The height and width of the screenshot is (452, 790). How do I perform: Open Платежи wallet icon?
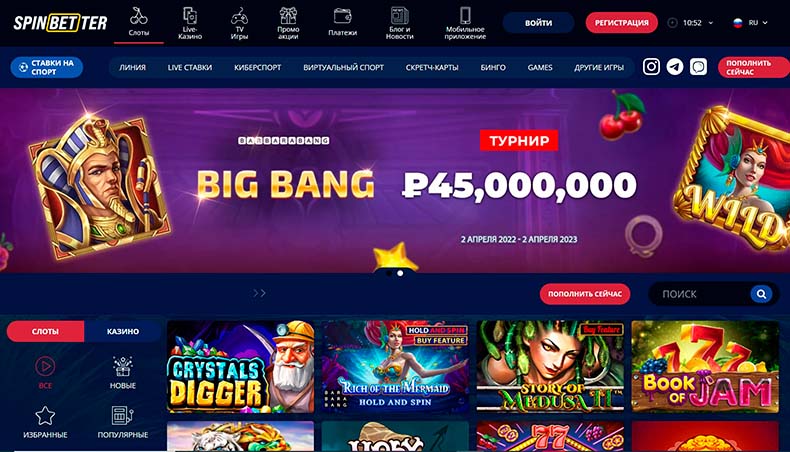pos(343,16)
